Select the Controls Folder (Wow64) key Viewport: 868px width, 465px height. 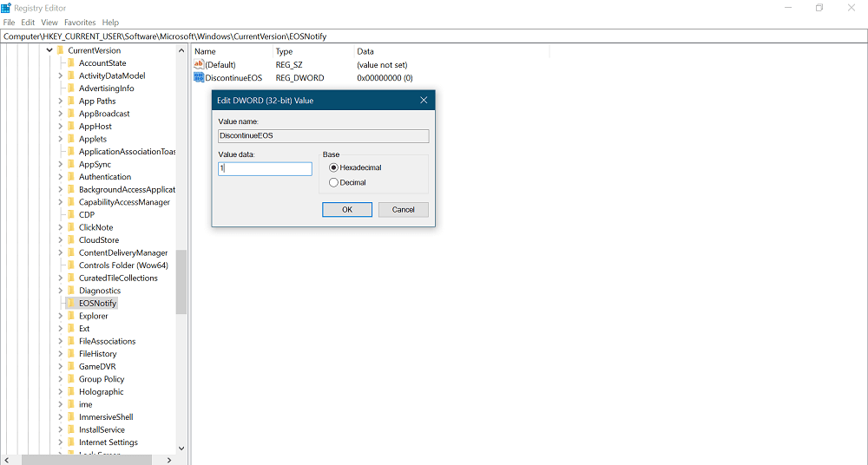pos(123,265)
